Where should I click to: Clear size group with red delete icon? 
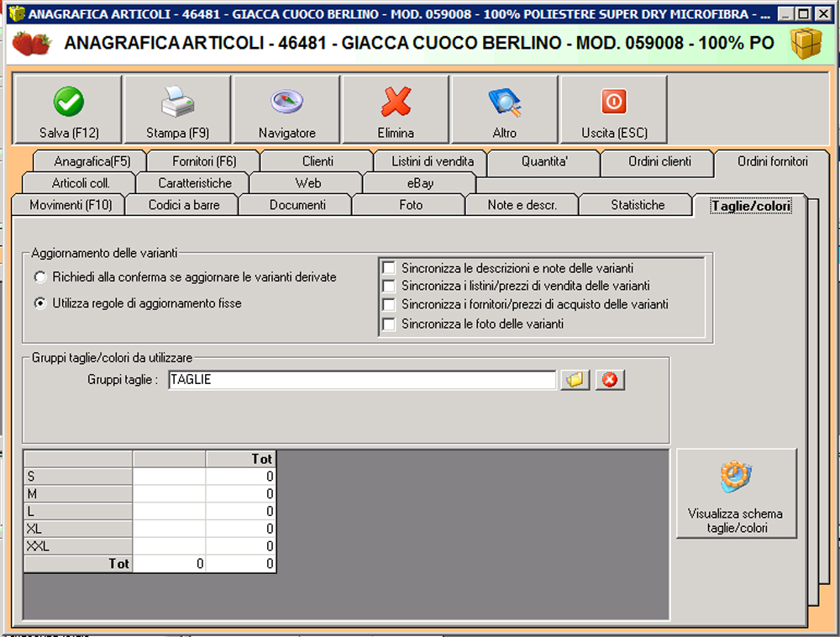[x=611, y=380]
